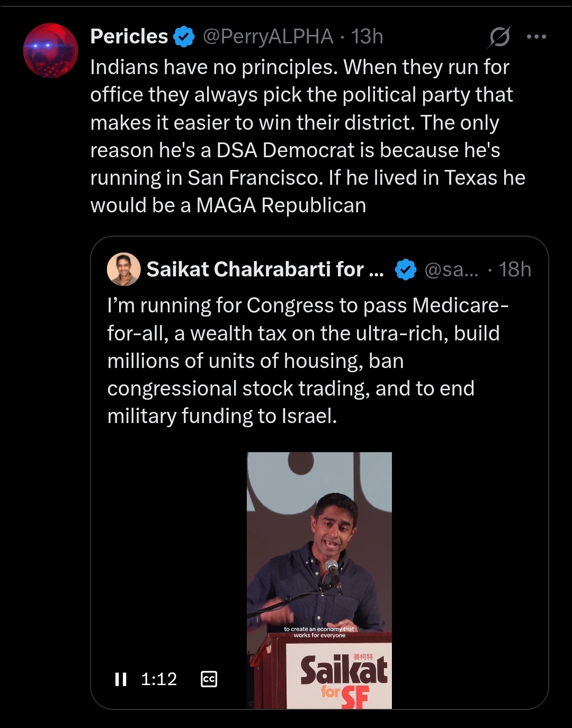Open the Pericles profile avatar

coord(50,51)
